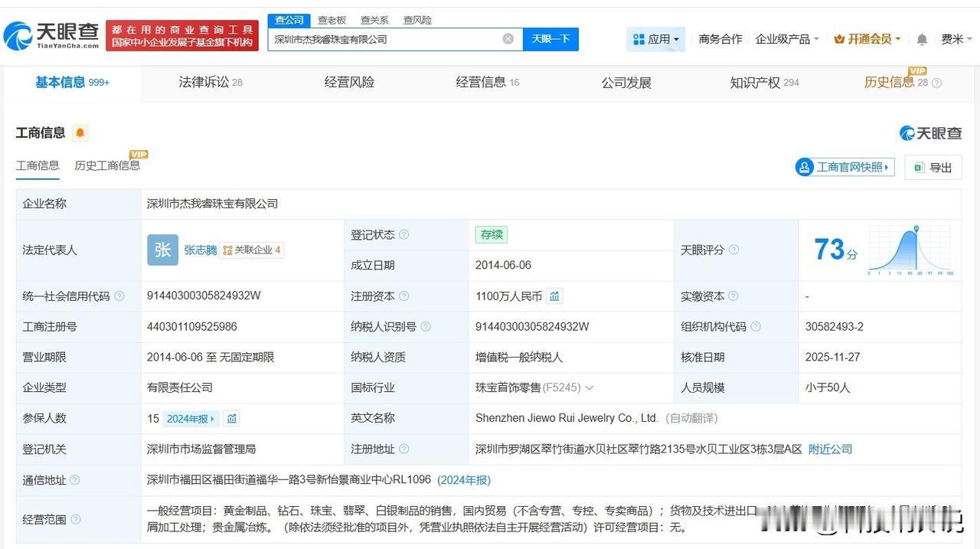Click the 导出 export icon
The width and height of the screenshot is (980, 549).
click(917, 167)
